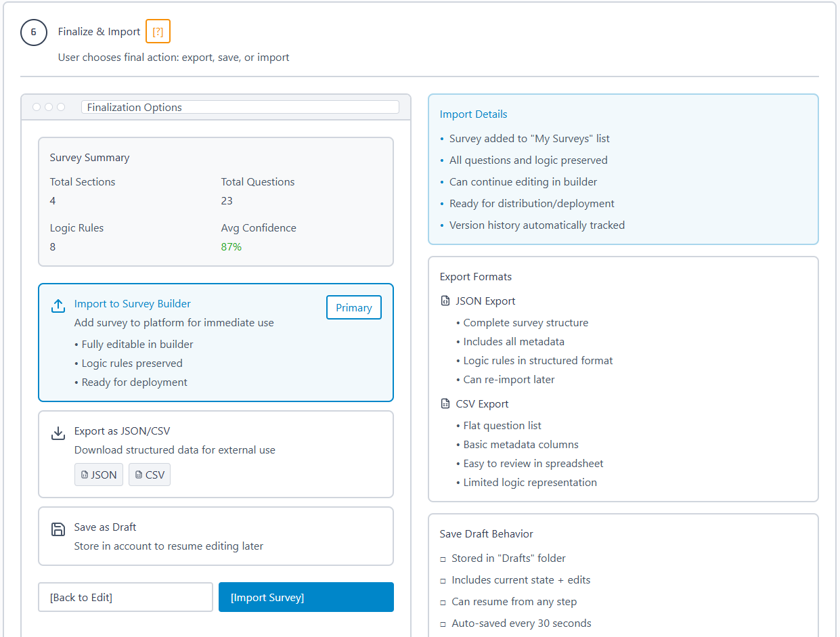
Task: Select the Import to Survey Builder option
Action: point(216,343)
